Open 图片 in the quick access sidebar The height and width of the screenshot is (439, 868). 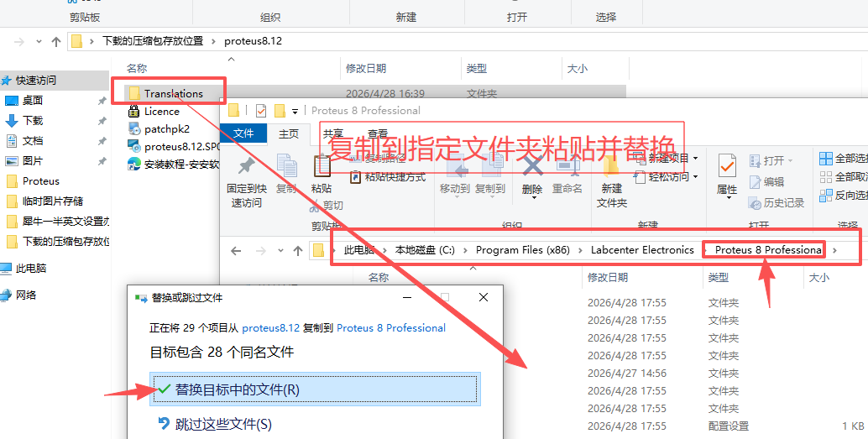coord(24,160)
